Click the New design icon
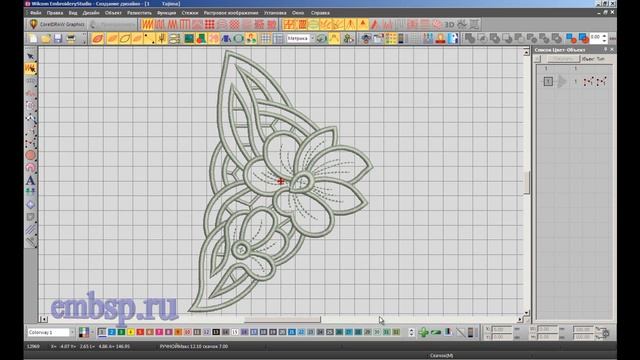 tap(33, 39)
